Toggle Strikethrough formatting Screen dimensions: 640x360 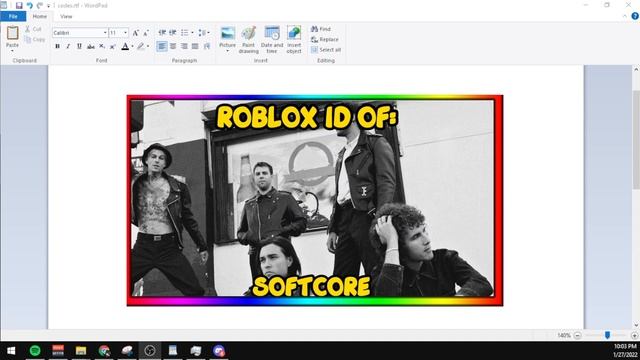point(91,46)
